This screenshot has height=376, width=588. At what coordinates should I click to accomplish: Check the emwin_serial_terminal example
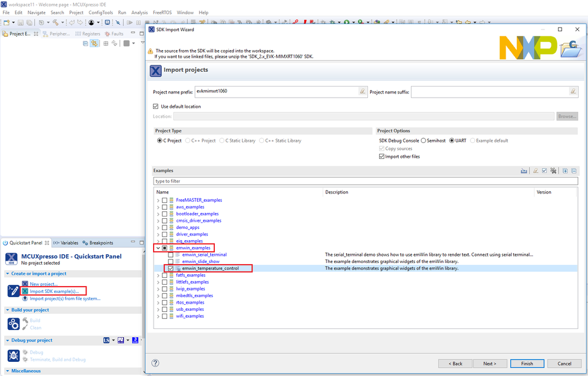point(171,255)
